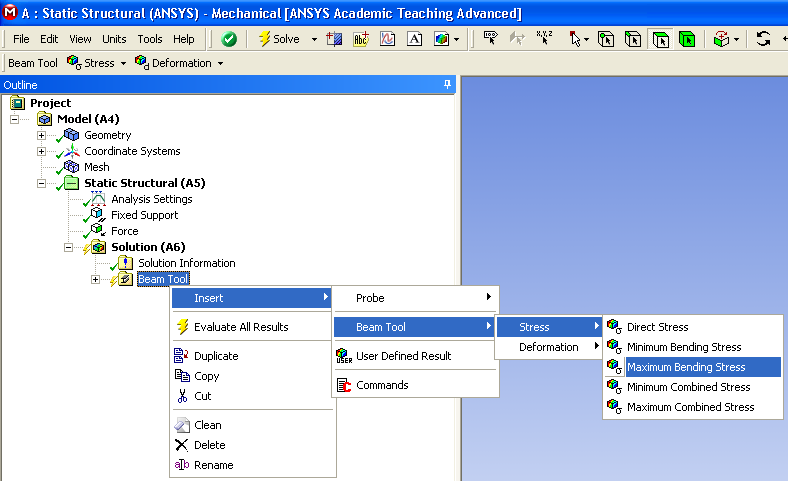This screenshot has width=788, height=481.
Task: Open the Deformation submenu entry
Action: point(549,347)
